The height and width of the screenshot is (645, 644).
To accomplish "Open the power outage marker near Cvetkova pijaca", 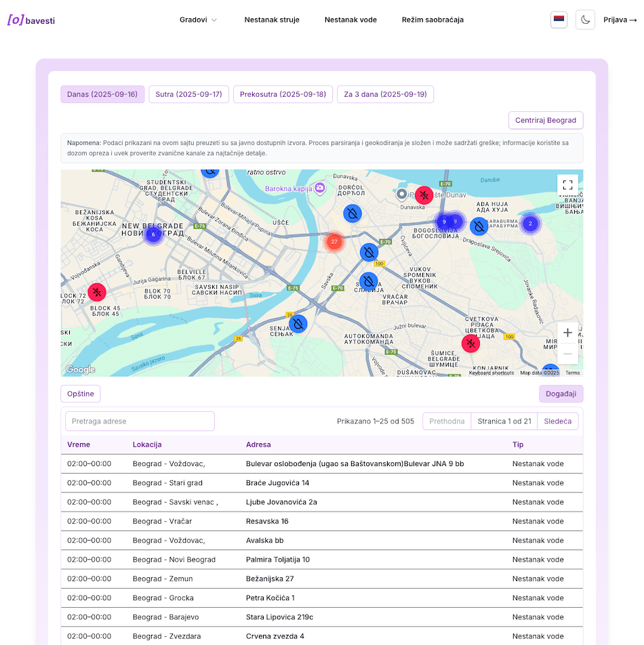I will point(470,344).
